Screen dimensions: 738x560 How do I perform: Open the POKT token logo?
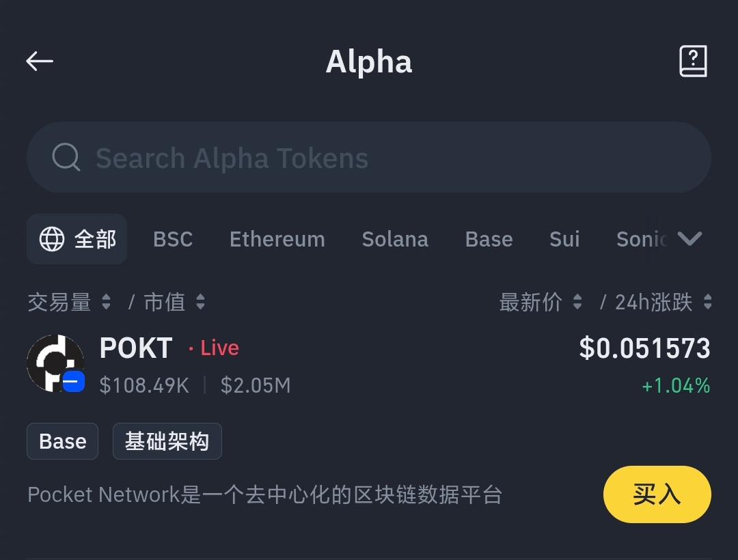click(x=55, y=363)
